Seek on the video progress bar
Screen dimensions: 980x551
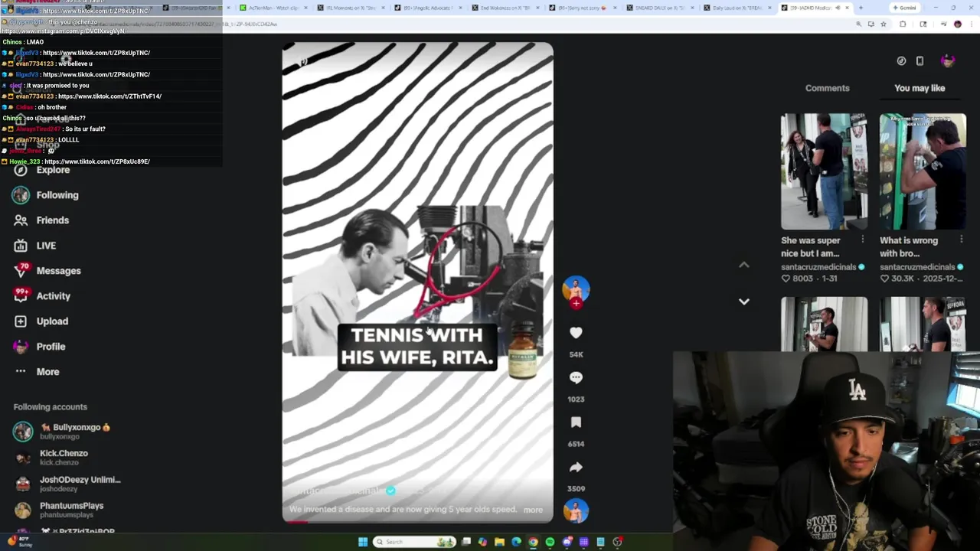coord(417,522)
